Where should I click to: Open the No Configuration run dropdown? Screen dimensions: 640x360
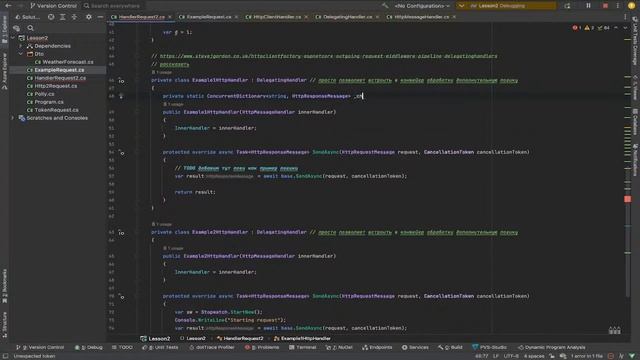click(422, 6)
